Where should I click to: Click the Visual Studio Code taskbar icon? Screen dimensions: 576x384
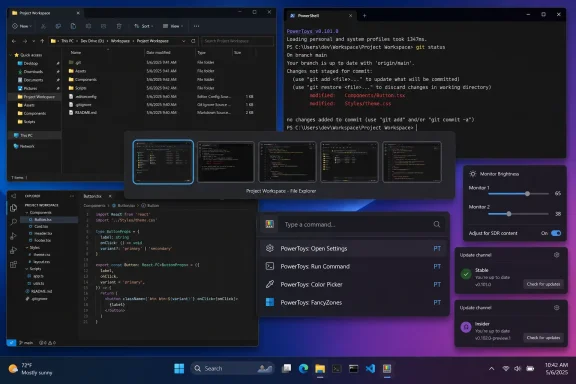point(370,368)
